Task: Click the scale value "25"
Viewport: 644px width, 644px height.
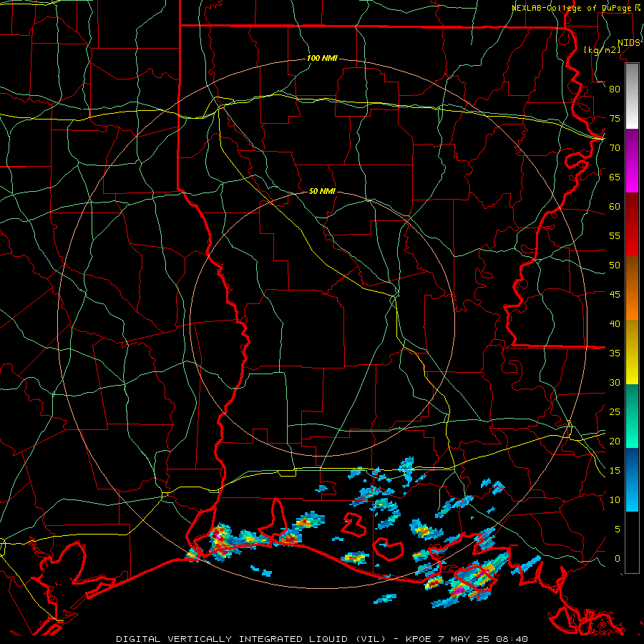Action: coord(615,412)
